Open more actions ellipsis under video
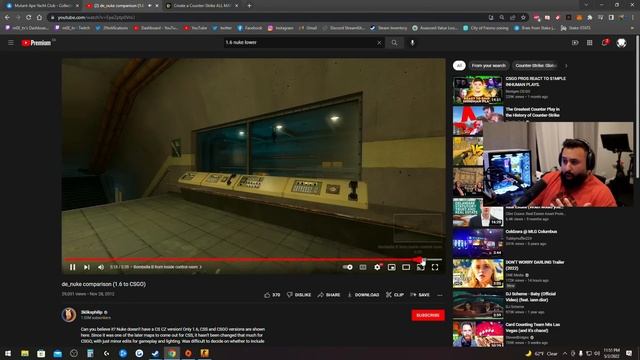 click(x=440, y=295)
